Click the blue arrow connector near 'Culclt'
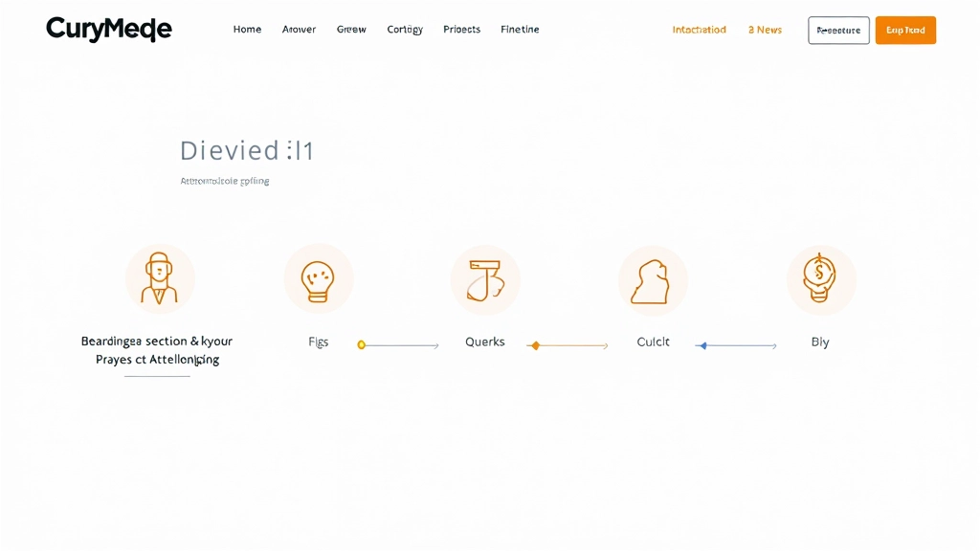The width and height of the screenshot is (980, 551). (x=702, y=344)
